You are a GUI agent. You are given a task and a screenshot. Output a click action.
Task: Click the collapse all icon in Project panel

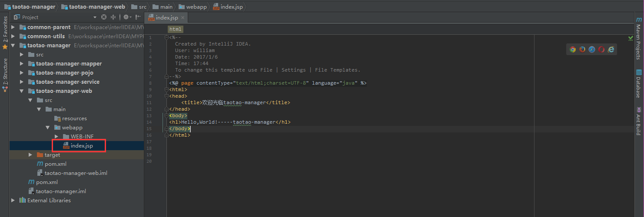113,17
